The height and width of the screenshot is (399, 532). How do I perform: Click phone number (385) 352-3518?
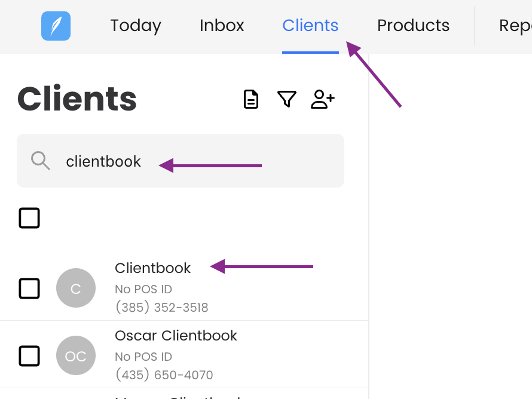pos(161,308)
